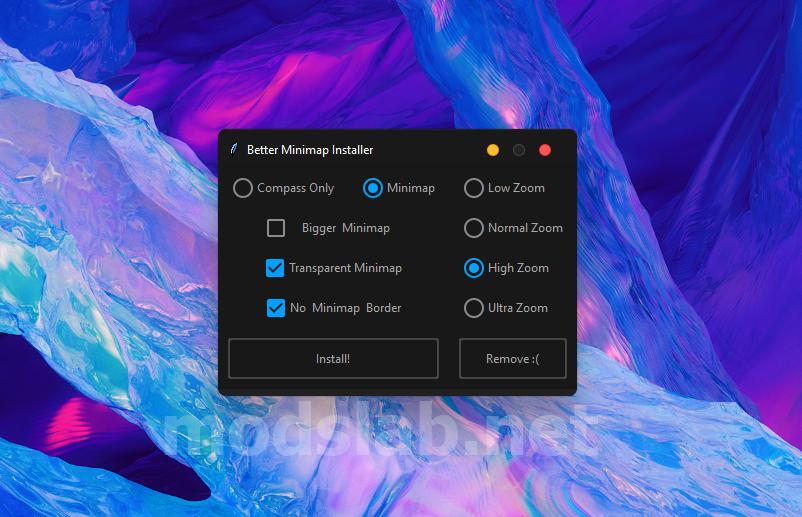Click the gray maximize dot

[x=519, y=150]
